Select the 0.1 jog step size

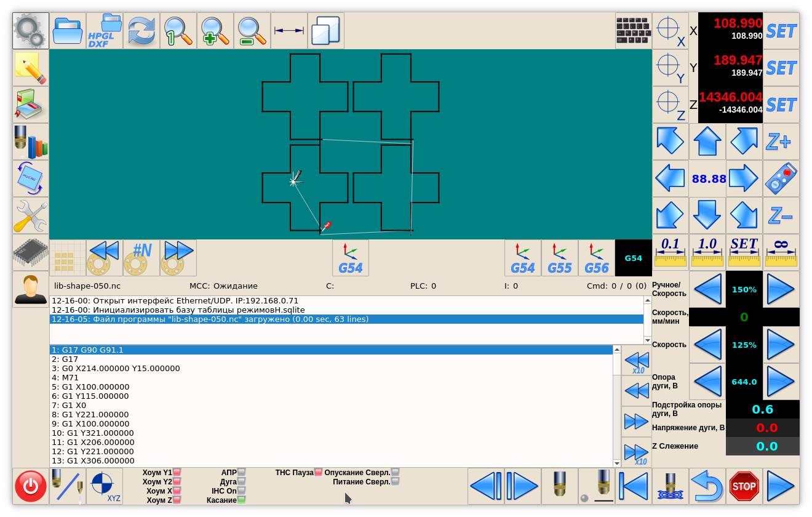pos(670,252)
